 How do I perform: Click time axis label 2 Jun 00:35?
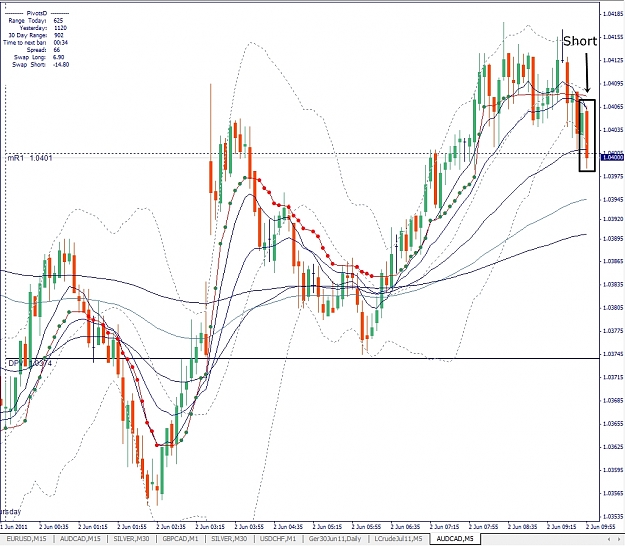(x=54, y=526)
